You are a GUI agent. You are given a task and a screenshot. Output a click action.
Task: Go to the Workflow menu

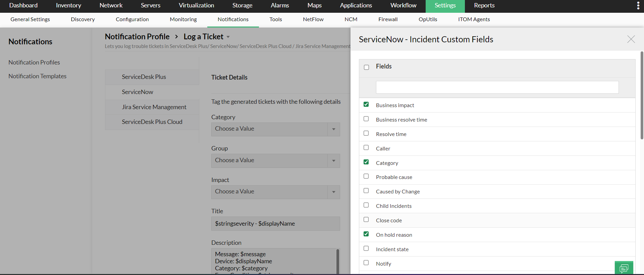403,5
